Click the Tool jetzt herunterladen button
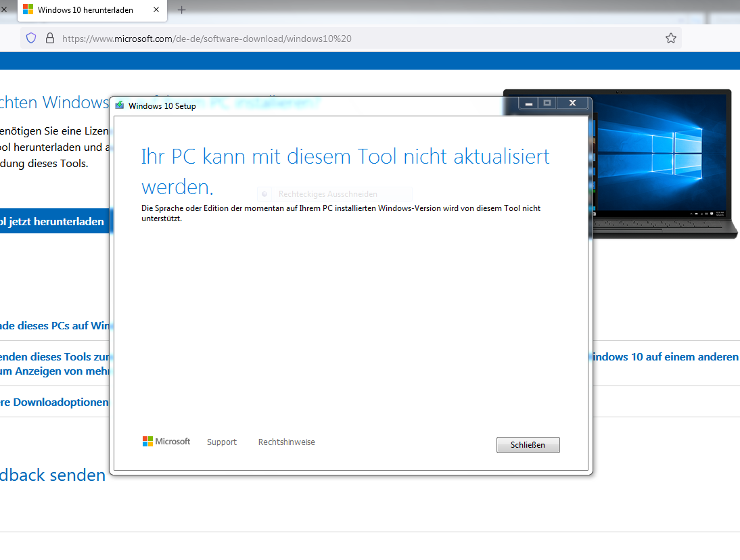Image resolution: width=740 pixels, height=560 pixels. 55,221
